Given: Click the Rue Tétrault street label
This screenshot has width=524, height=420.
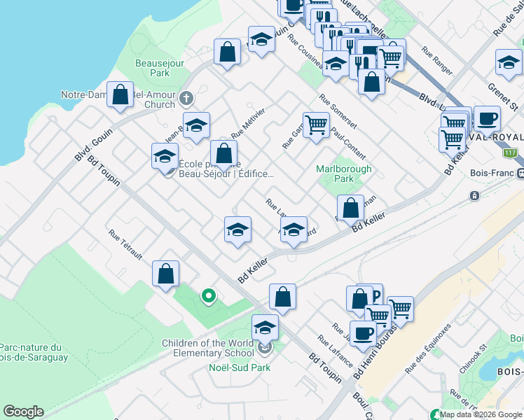Looking at the screenshot, I should tap(125, 245).
